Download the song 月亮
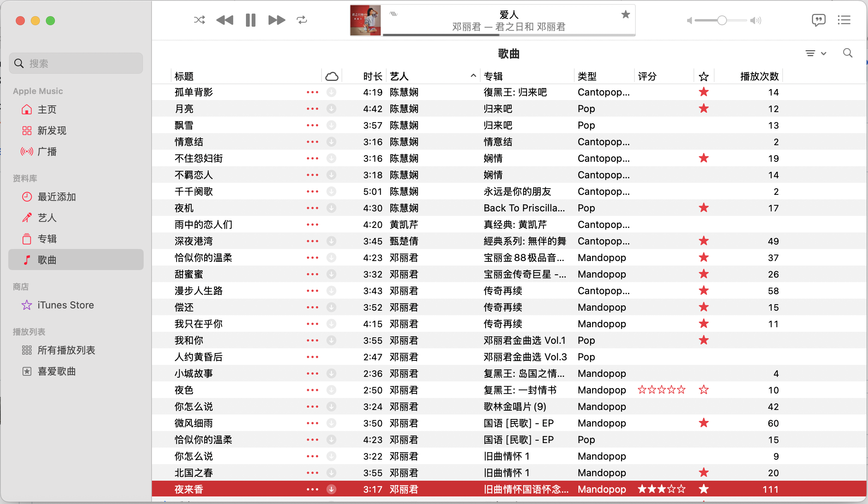868x504 pixels. [x=331, y=109]
